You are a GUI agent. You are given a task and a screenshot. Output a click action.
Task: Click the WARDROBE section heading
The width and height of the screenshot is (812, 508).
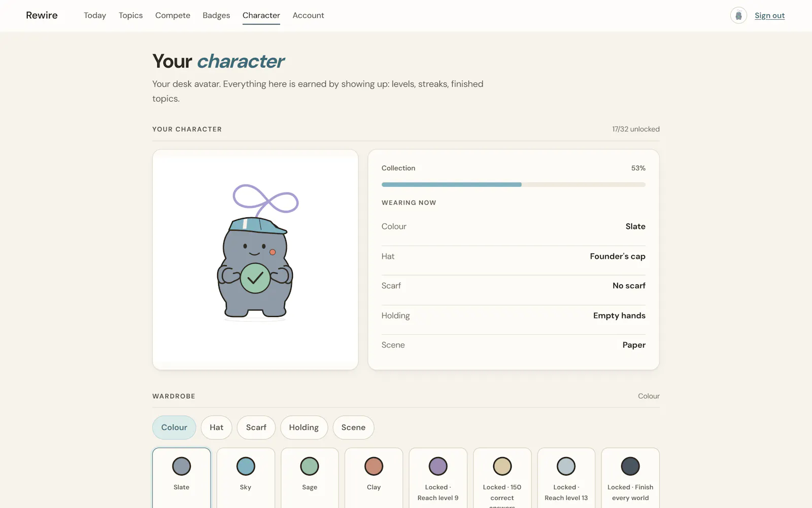pos(174,396)
